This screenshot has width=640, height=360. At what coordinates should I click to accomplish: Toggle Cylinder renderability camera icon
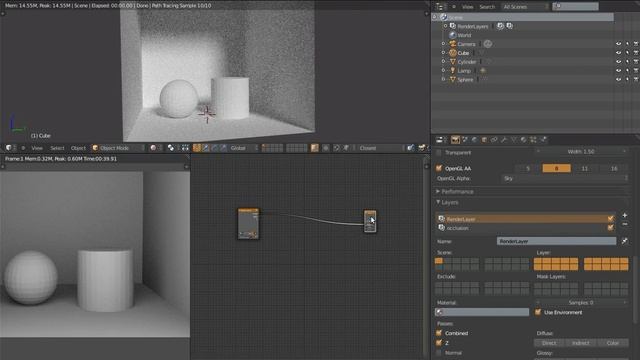pyautogui.click(x=636, y=62)
